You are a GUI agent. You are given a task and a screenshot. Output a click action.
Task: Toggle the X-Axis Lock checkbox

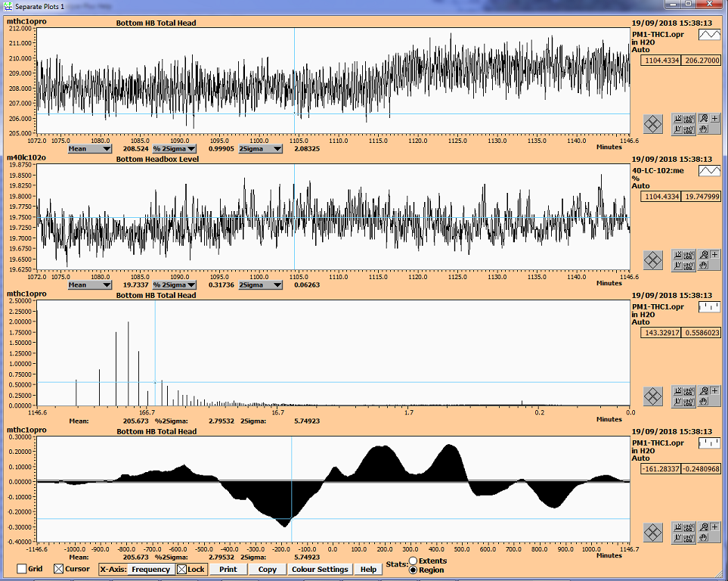click(x=181, y=569)
